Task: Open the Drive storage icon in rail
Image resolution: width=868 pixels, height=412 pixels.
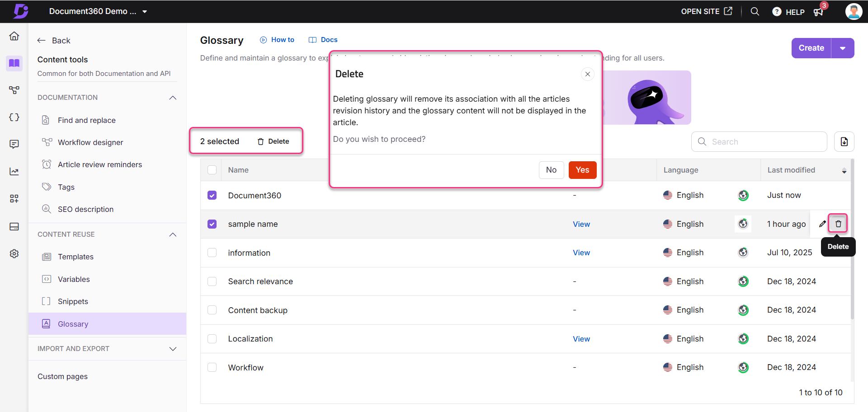Action: click(x=14, y=226)
